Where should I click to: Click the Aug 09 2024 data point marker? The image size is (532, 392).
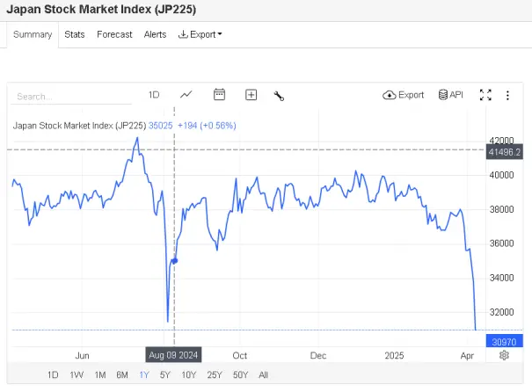(x=175, y=261)
